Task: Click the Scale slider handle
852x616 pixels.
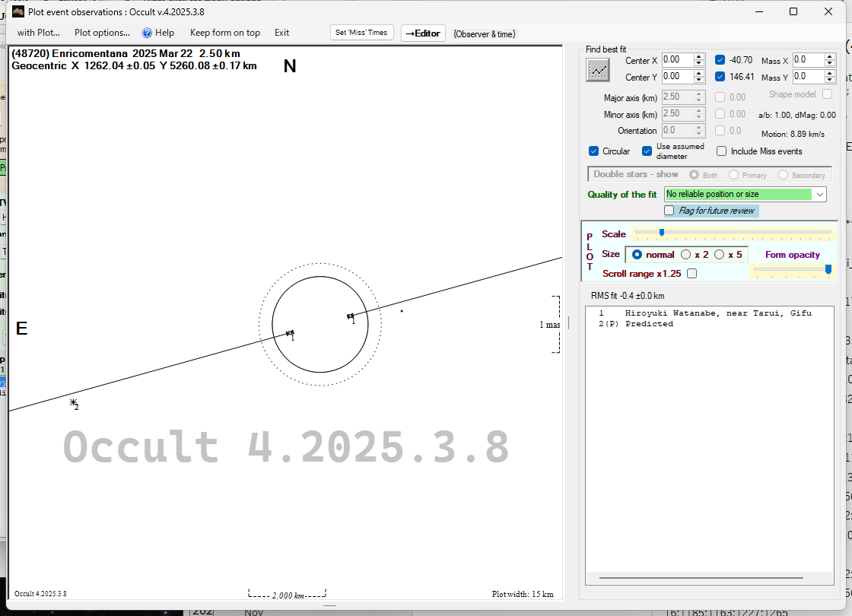Action: coord(662,232)
